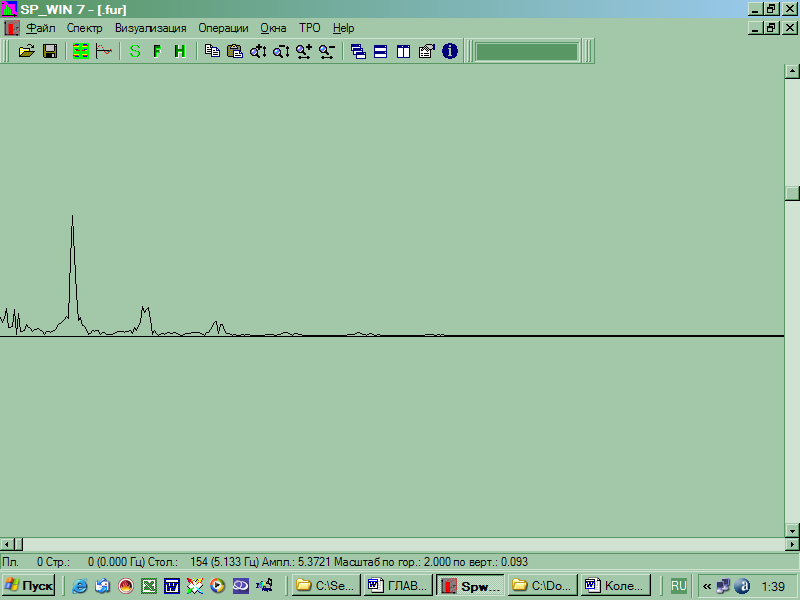Launch Internet Explorer from quick launch

tap(80, 586)
